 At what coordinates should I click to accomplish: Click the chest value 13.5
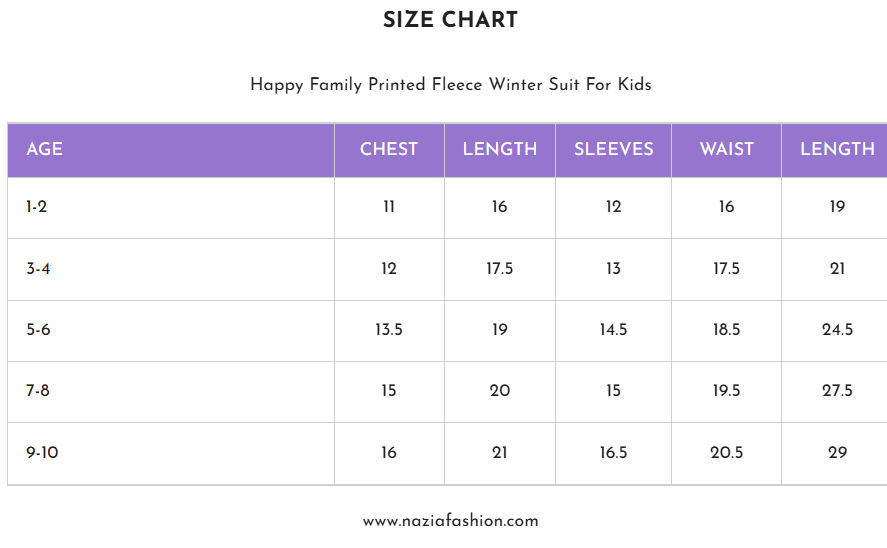click(389, 330)
